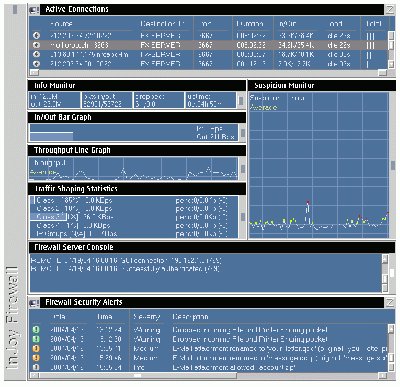Click the Info Monitor title bar
The width and height of the screenshot is (400, 387).
click(x=137, y=86)
